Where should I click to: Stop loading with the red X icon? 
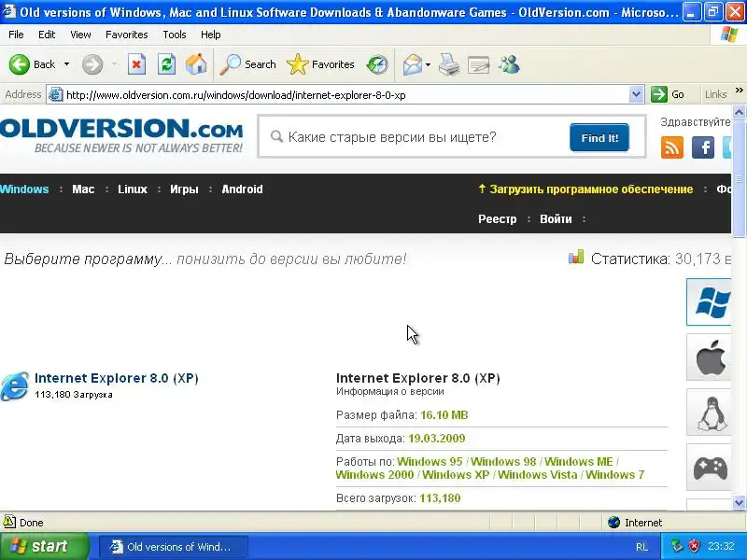click(136, 64)
